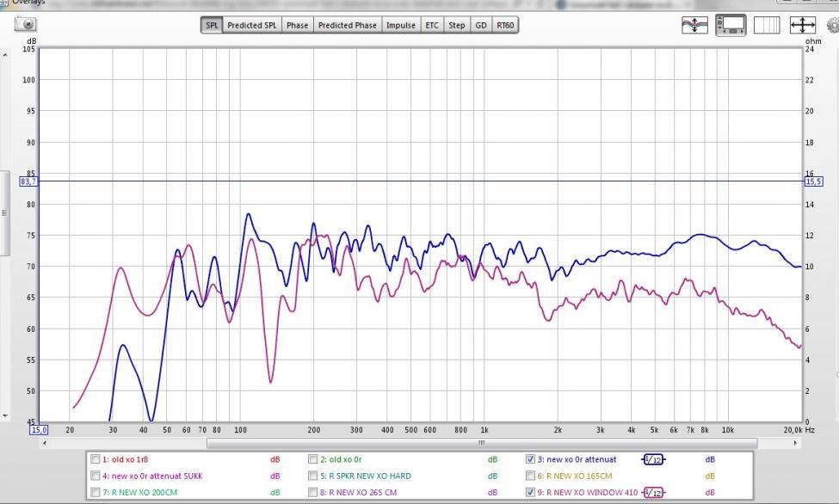This screenshot has height=504, width=839.
Task: Enable the '7: R NEW XO 200CM' trace
Action: coord(96,492)
